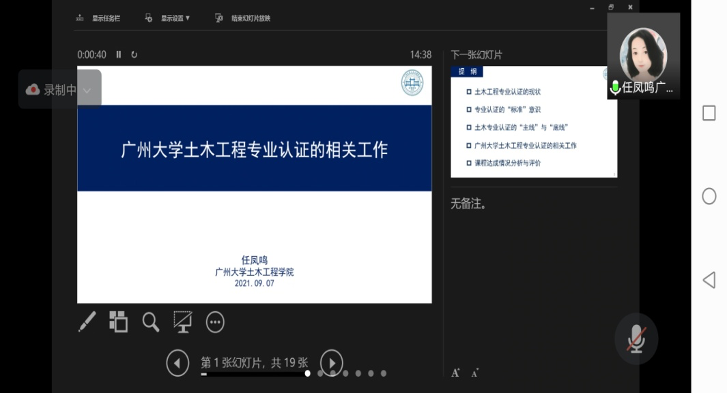Unmute the microphone button
The image size is (727, 393).
click(636, 339)
